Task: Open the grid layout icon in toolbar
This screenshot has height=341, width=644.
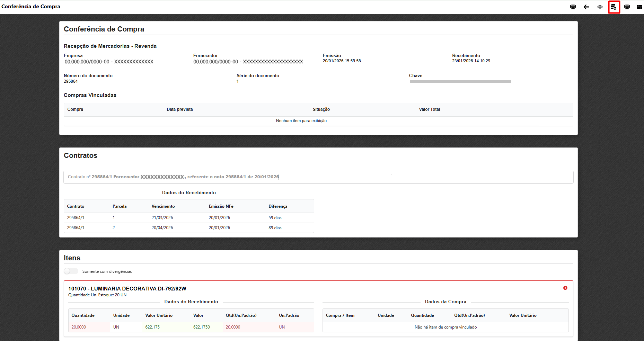Action: coord(639,7)
